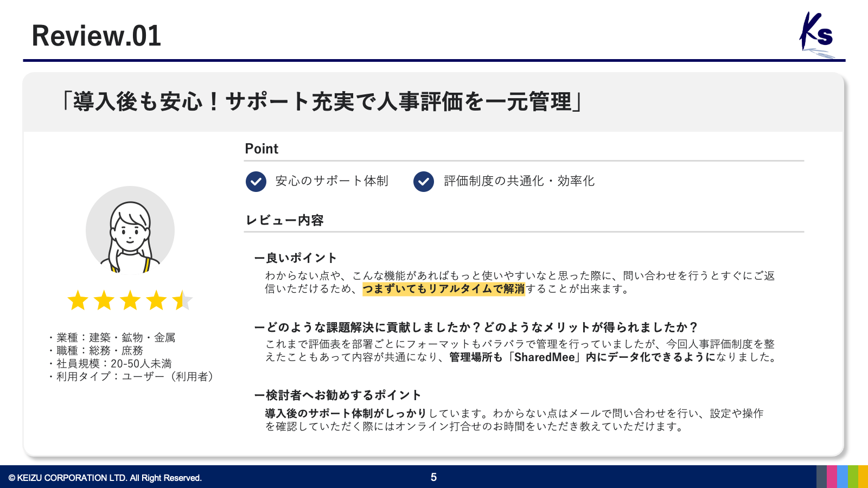Click the first yellow rating star
The image size is (868, 488).
point(78,300)
